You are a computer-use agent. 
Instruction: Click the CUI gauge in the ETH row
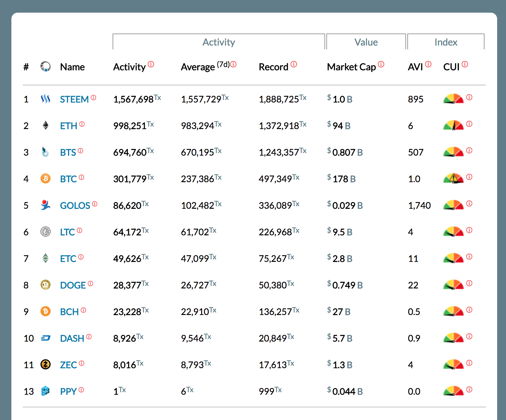(x=454, y=125)
